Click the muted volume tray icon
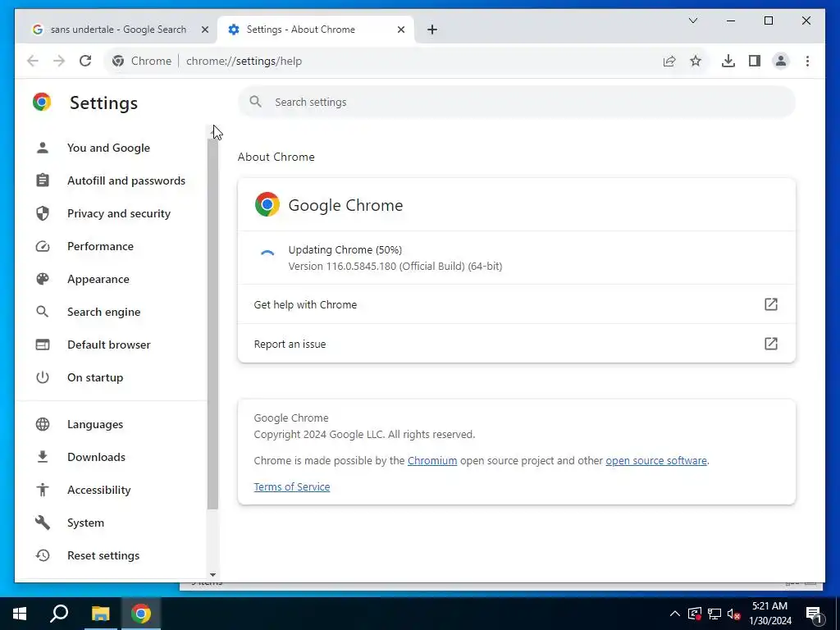Viewport: 840px width, 630px height. point(734,614)
